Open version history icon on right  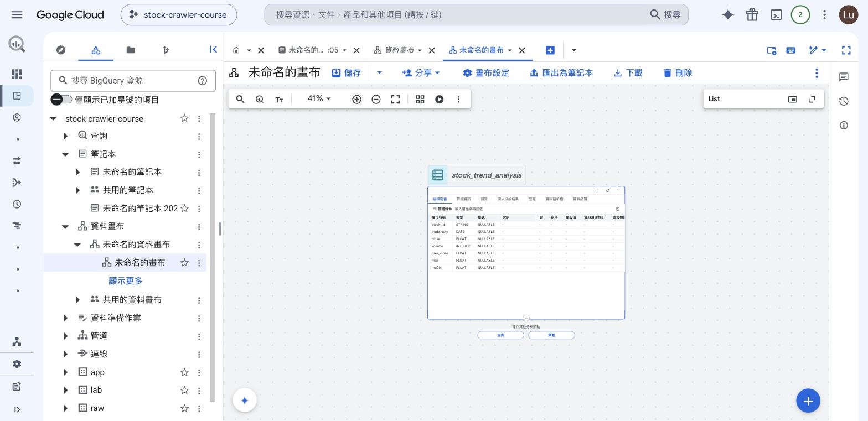(844, 101)
